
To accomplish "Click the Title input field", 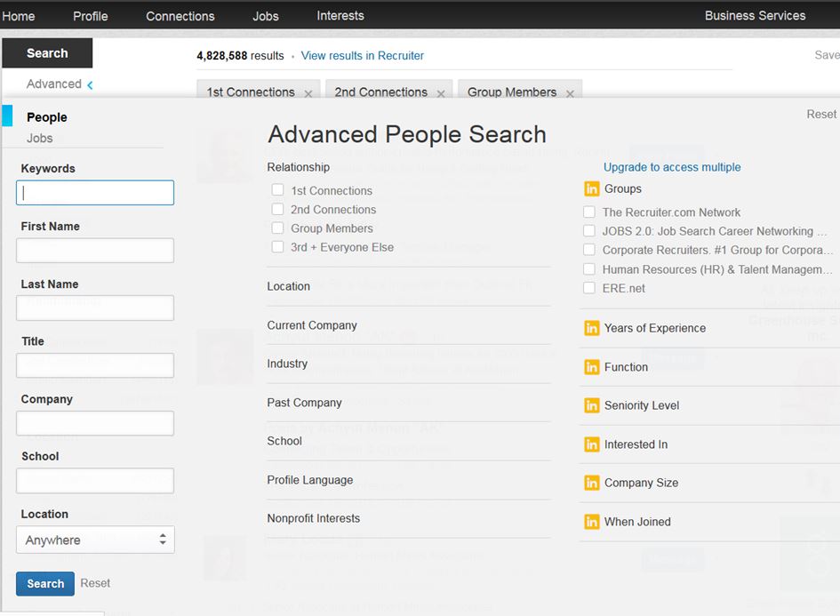I will coord(95,365).
